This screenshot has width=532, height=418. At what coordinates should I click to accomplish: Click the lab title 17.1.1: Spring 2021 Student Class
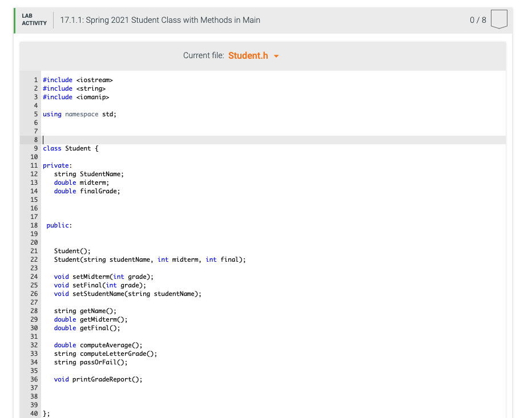pos(160,20)
